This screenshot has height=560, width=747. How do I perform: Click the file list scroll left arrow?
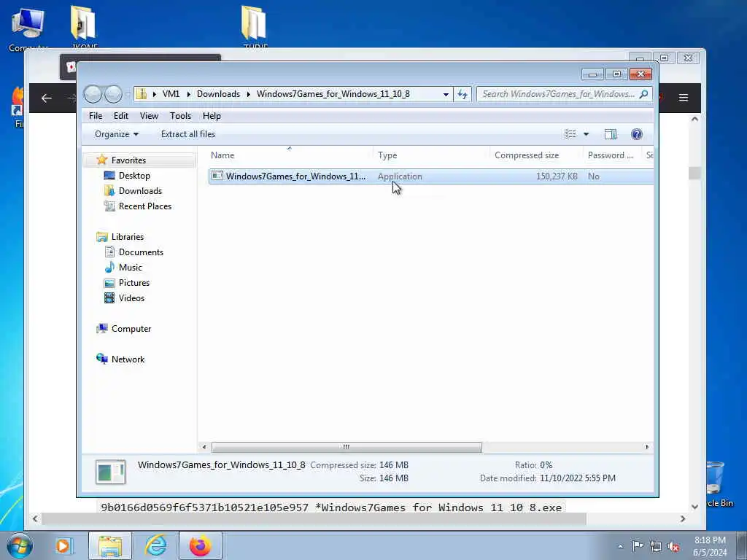click(204, 447)
